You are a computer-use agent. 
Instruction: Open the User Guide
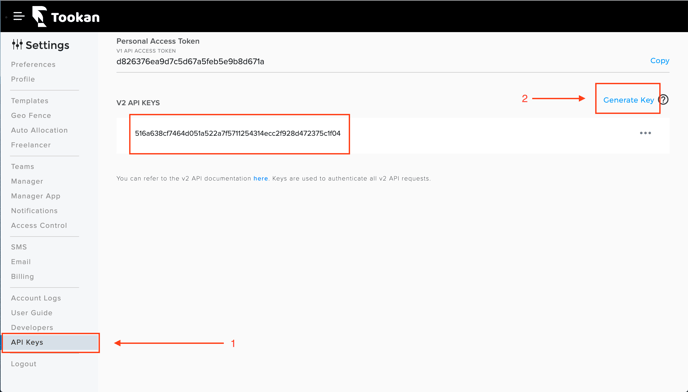click(x=32, y=313)
